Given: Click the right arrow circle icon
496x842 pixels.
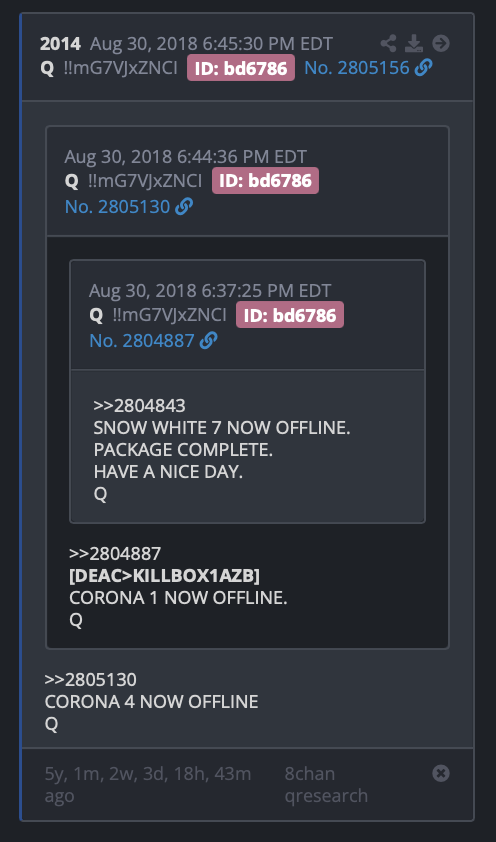Looking at the screenshot, I should [x=441, y=43].
